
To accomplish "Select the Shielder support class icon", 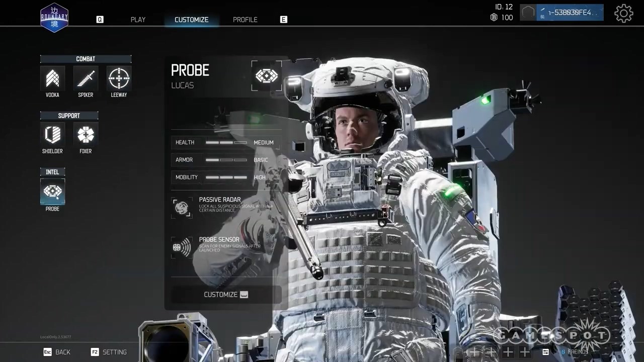I will (x=52, y=135).
